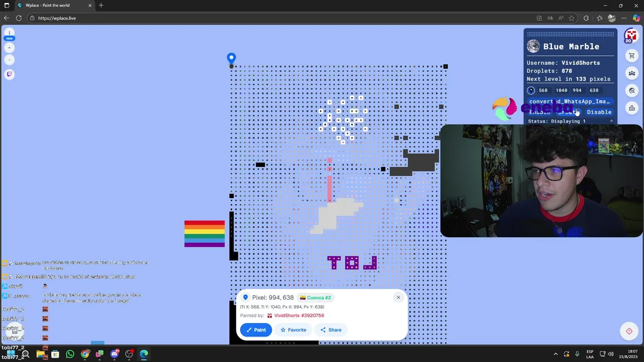
Task: Open Microsoft Store from the taskbar
Action: pyautogui.click(x=55, y=354)
